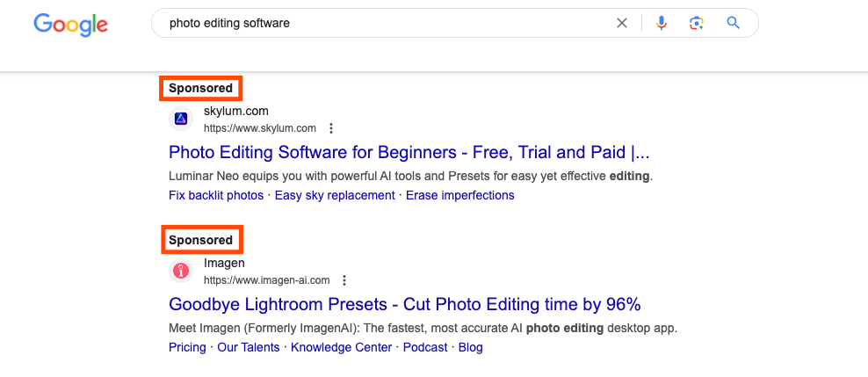This screenshot has height=377, width=868.
Task: Click the skylum.com site name
Action: pos(235,112)
